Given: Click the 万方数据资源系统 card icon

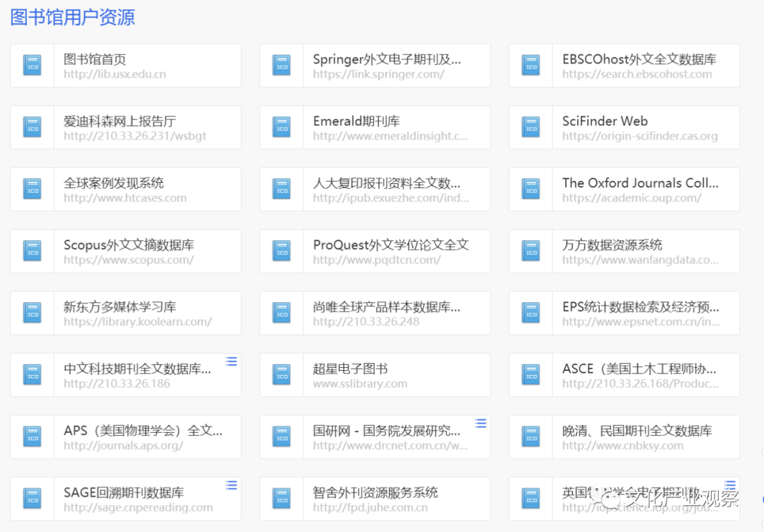Looking at the screenshot, I should [x=531, y=251].
